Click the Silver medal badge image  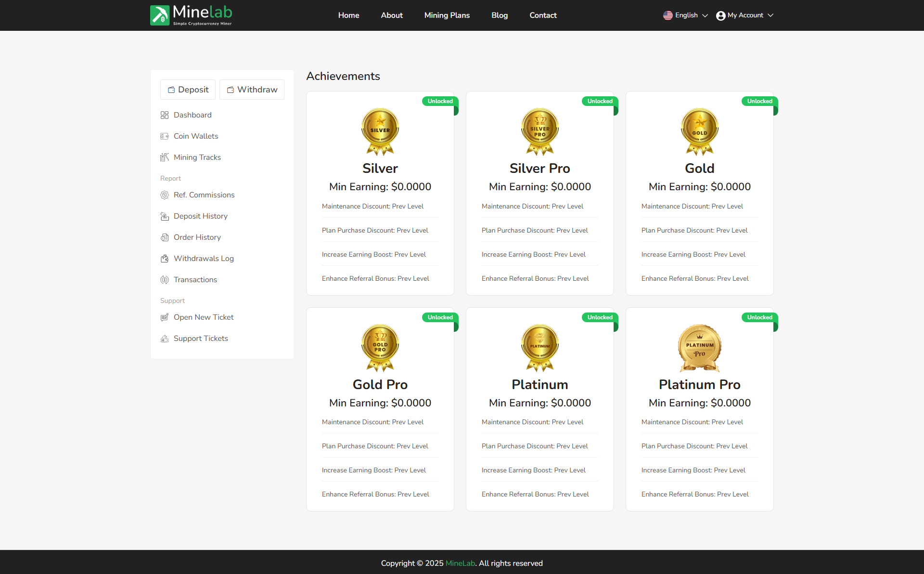[x=380, y=131]
